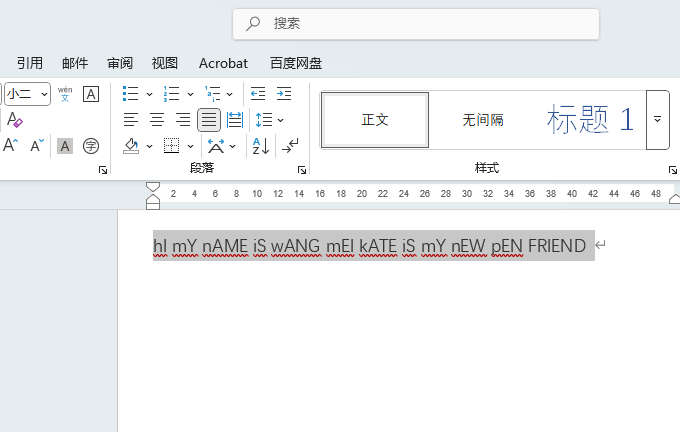Click the word kATE in the document
Viewport: 680px width, 432px height.
pyautogui.click(x=378, y=246)
